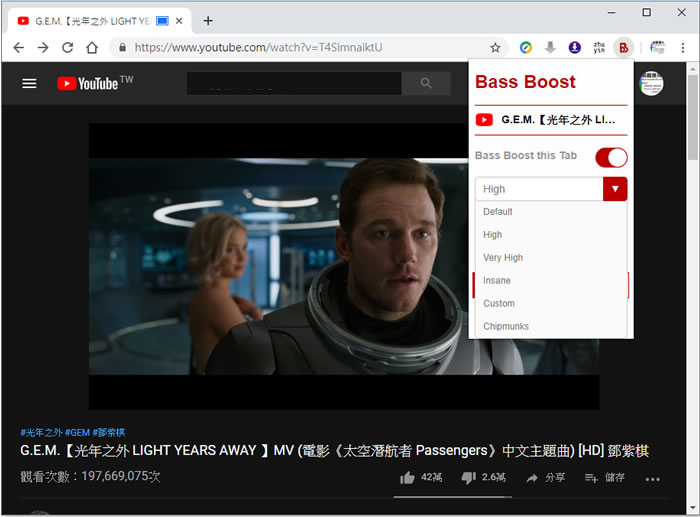The height and width of the screenshot is (517, 700).
Task: Collapse the preset dropdown red arrow
Action: click(x=615, y=189)
